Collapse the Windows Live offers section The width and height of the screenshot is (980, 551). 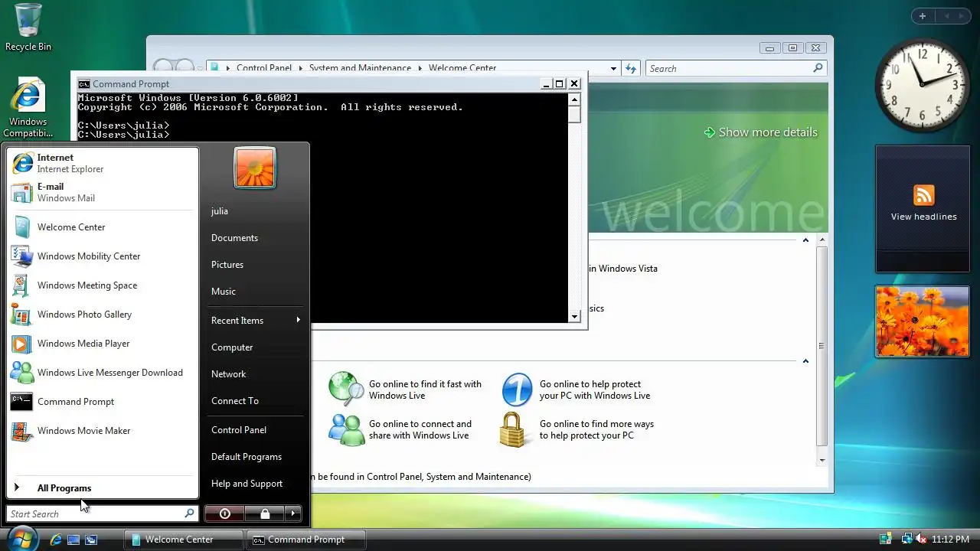point(805,361)
